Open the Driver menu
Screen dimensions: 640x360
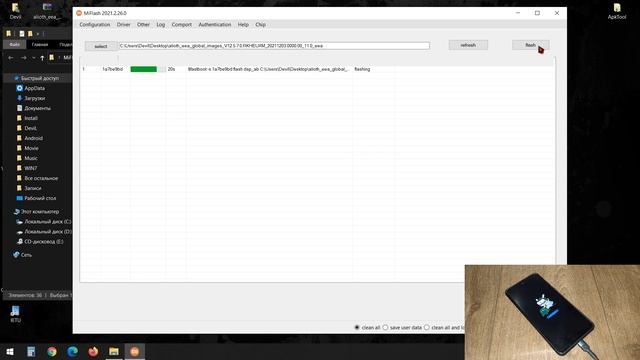[124, 24]
